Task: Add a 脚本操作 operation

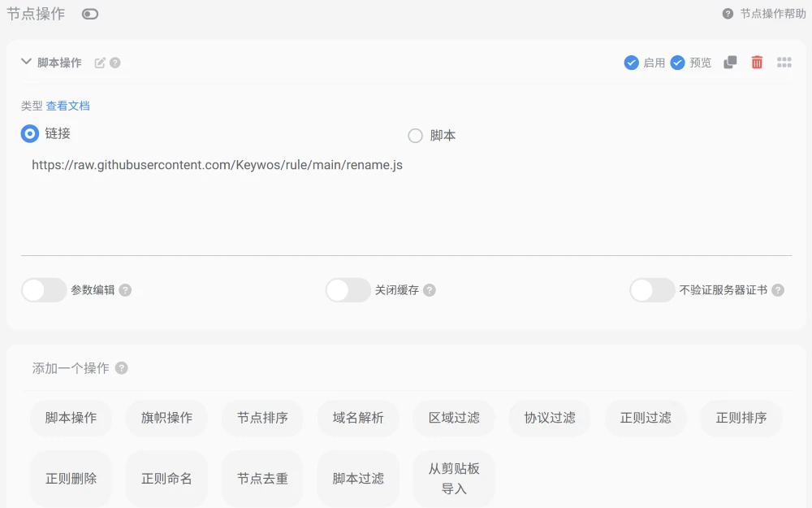Action: (x=71, y=418)
